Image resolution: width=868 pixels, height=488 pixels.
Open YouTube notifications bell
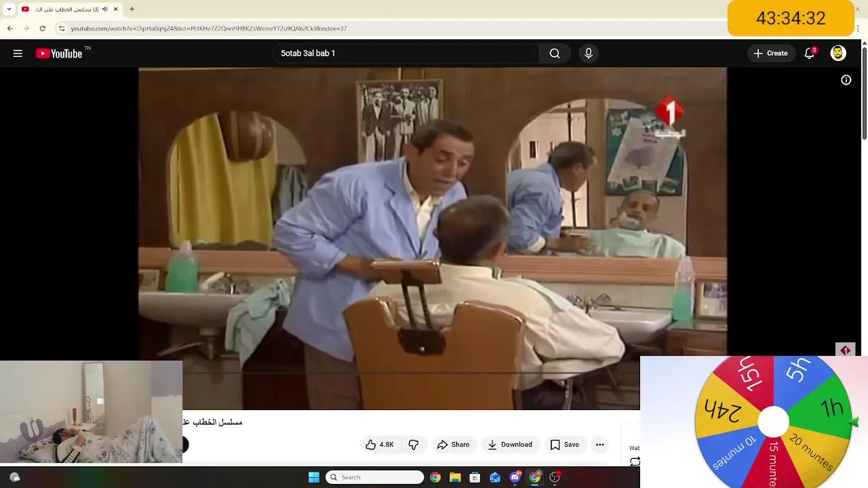[x=810, y=54]
